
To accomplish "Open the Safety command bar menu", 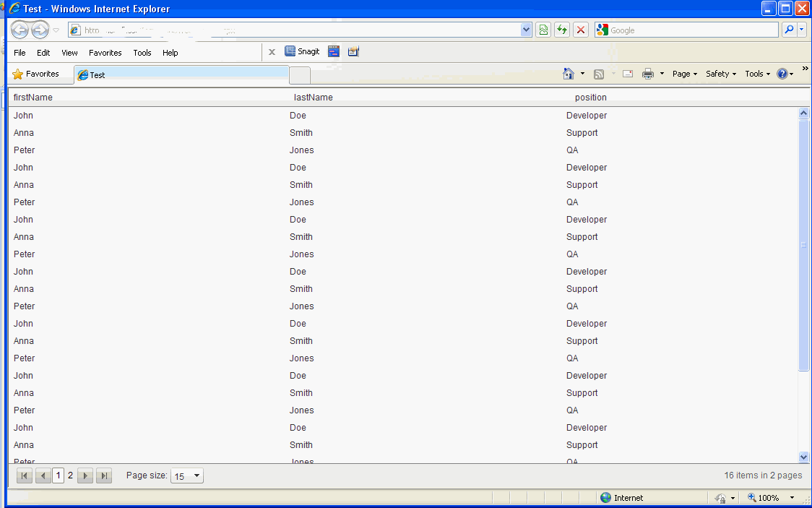I will tap(721, 74).
